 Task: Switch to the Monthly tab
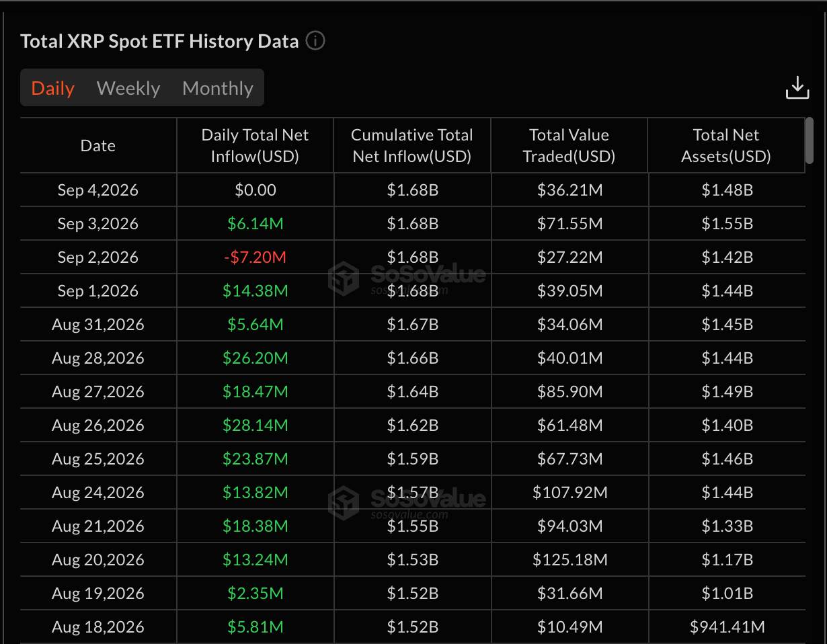coord(218,88)
